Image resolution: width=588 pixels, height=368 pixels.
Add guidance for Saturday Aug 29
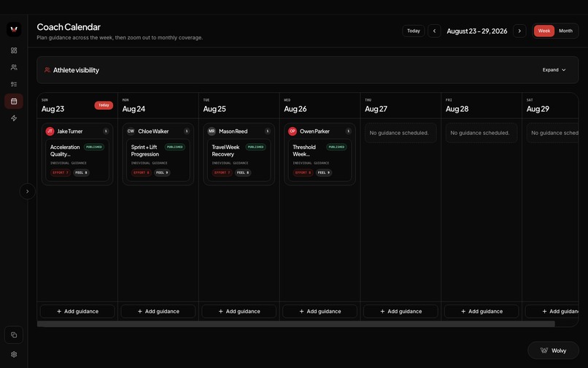pyautogui.click(x=552, y=311)
